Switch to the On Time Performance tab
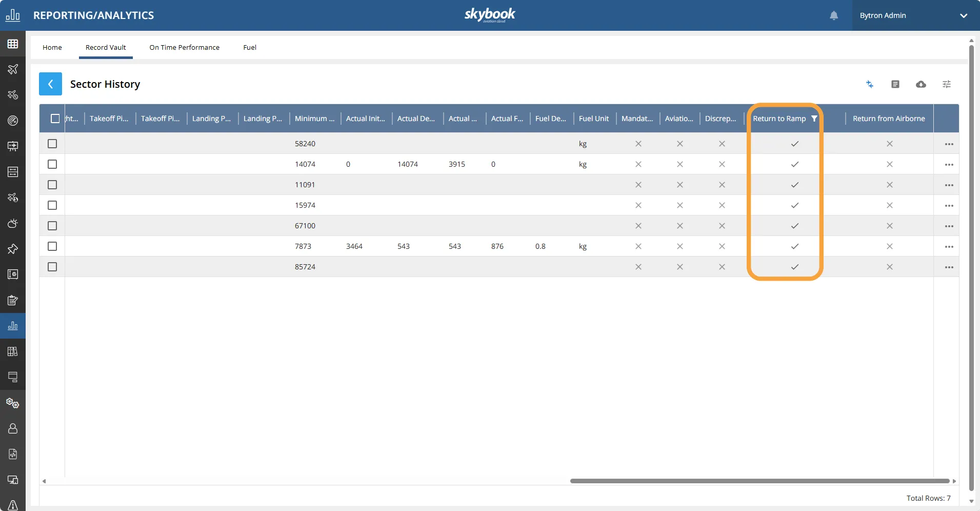This screenshot has width=980, height=511. (184, 47)
